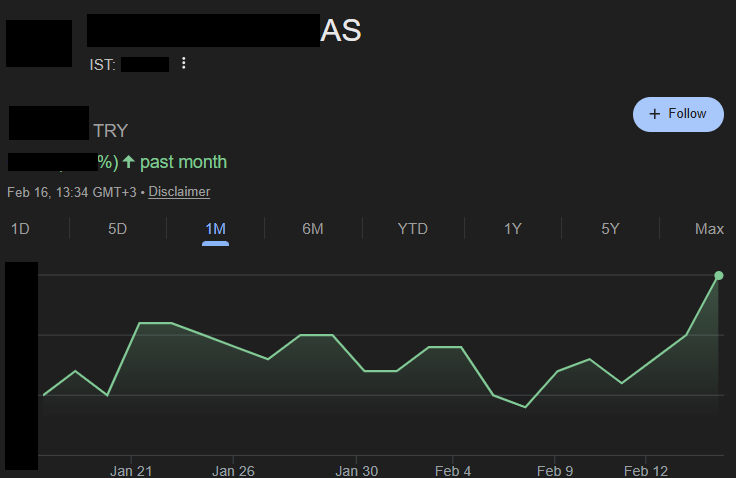Click the Jan 30 date label
This screenshot has width=736, height=478.
[357, 470]
